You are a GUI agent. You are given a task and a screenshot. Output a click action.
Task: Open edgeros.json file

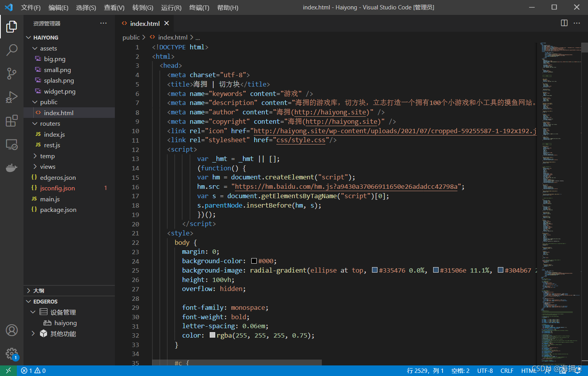pyautogui.click(x=58, y=177)
